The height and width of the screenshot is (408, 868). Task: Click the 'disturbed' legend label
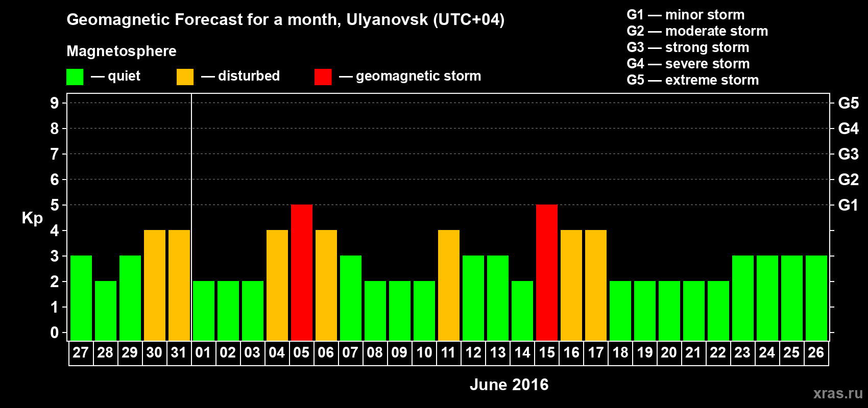[249, 76]
